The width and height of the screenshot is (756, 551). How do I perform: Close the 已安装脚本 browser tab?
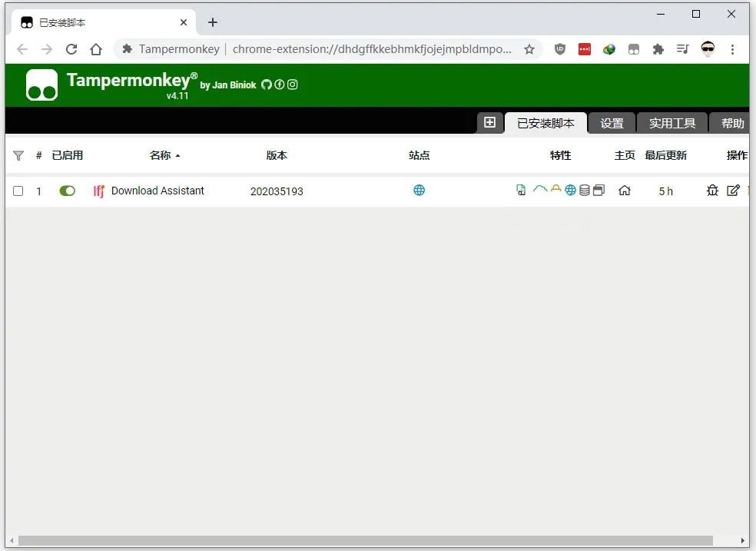(x=184, y=22)
